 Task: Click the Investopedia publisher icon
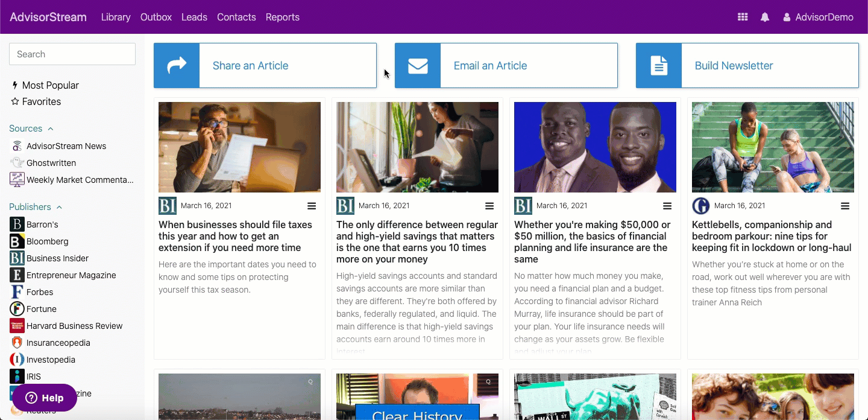[x=17, y=360]
